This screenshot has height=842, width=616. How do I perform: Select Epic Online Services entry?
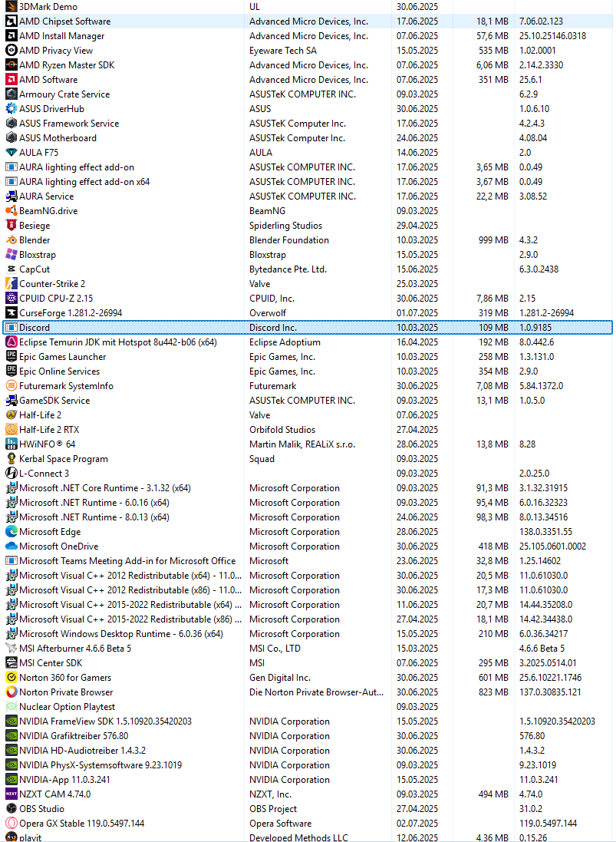point(59,371)
